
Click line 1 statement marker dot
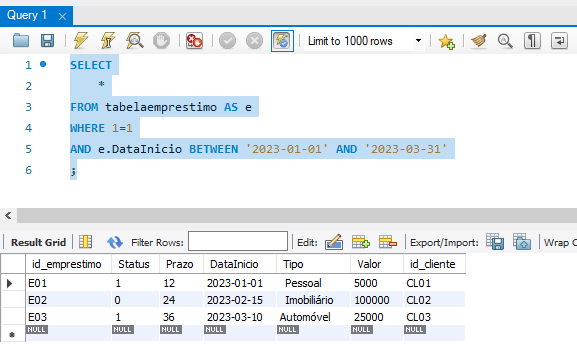[x=43, y=64]
